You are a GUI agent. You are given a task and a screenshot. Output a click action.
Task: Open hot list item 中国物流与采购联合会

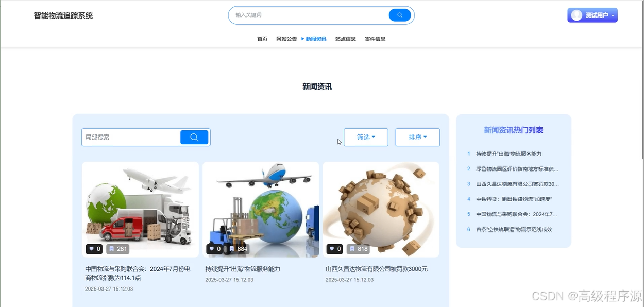pos(517,214)
